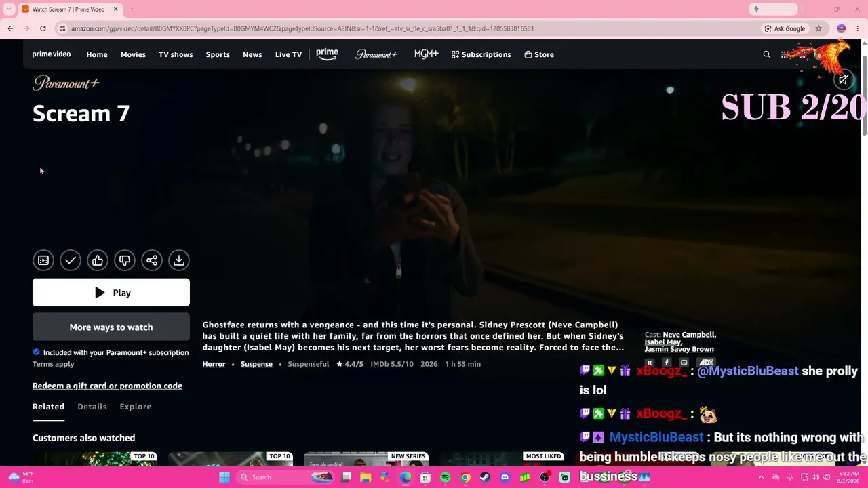Focus the browser address bar

coord(407,28)
